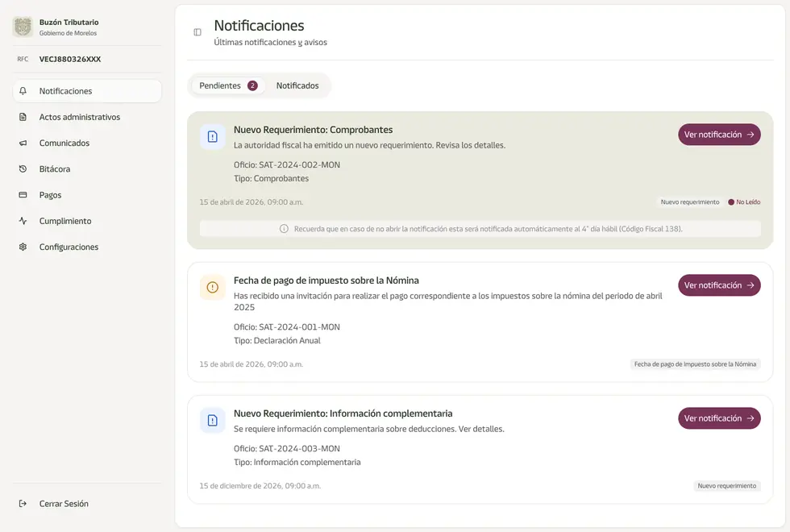Click Gobierno de Morelos text
This screenshot has width=790, height=532.
(x=68, y=33)
